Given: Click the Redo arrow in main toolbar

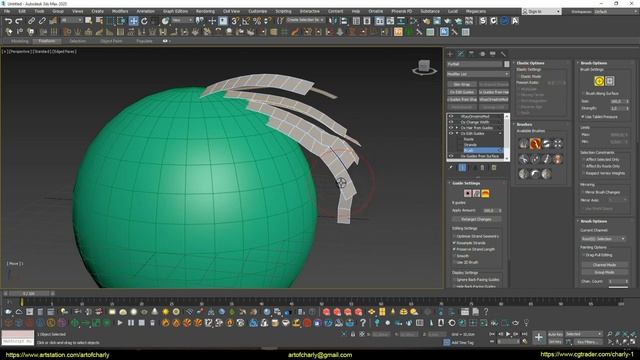Looking at the screenshot, I should point(19,20).
